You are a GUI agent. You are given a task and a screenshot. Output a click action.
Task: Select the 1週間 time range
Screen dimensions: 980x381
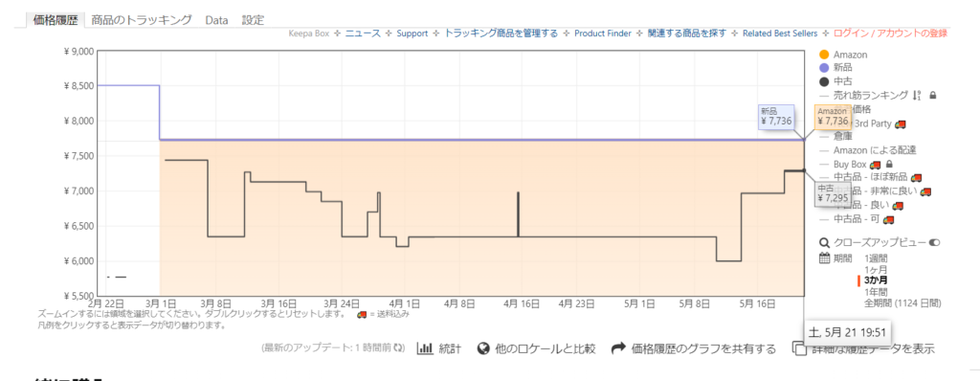[x=875, y=258]
